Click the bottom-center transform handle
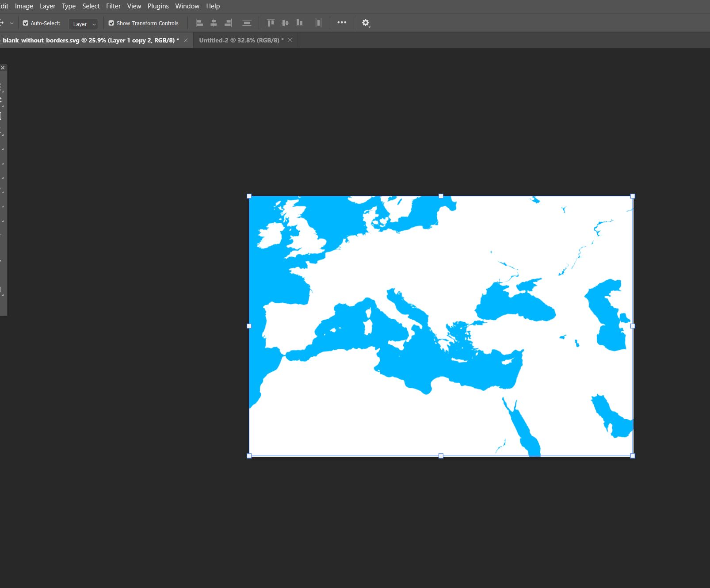710x588 pixels. coord(441,456)
